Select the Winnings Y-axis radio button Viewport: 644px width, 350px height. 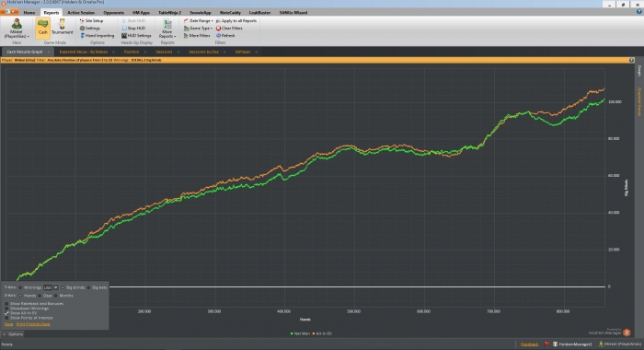click(20, 287)
